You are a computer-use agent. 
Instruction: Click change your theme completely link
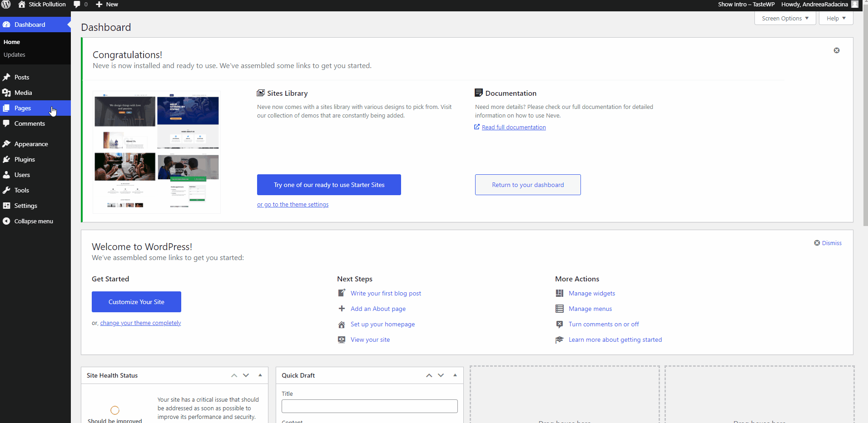[x=140, y=323]
